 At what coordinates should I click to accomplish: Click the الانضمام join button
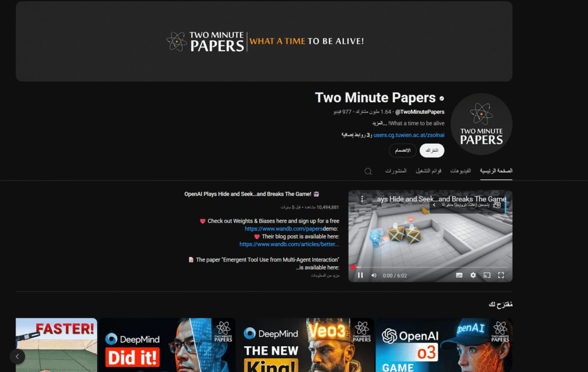pos(403,151)
